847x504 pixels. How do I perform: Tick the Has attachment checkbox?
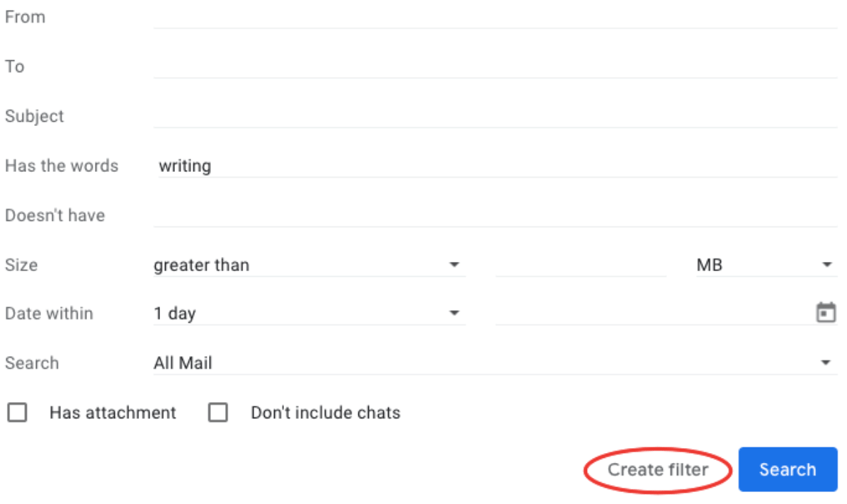point(17,413)
